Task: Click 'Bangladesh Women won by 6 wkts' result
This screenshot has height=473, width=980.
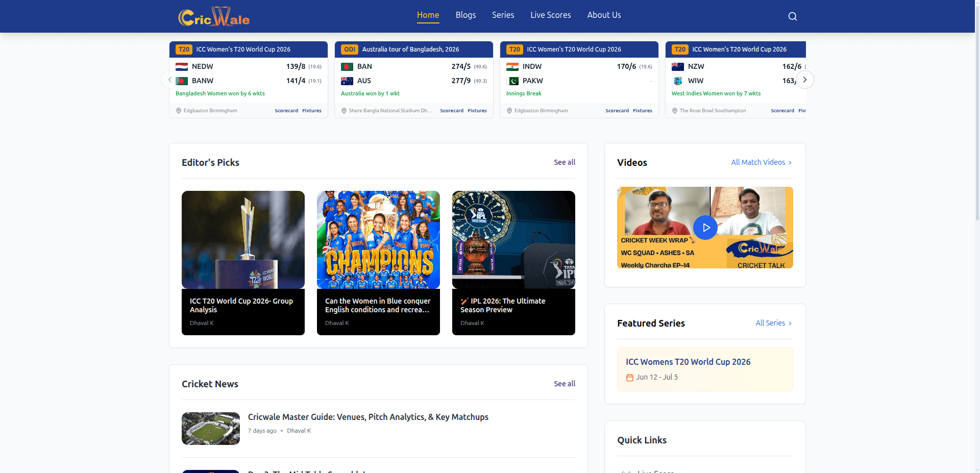Action: pos(220,94)
